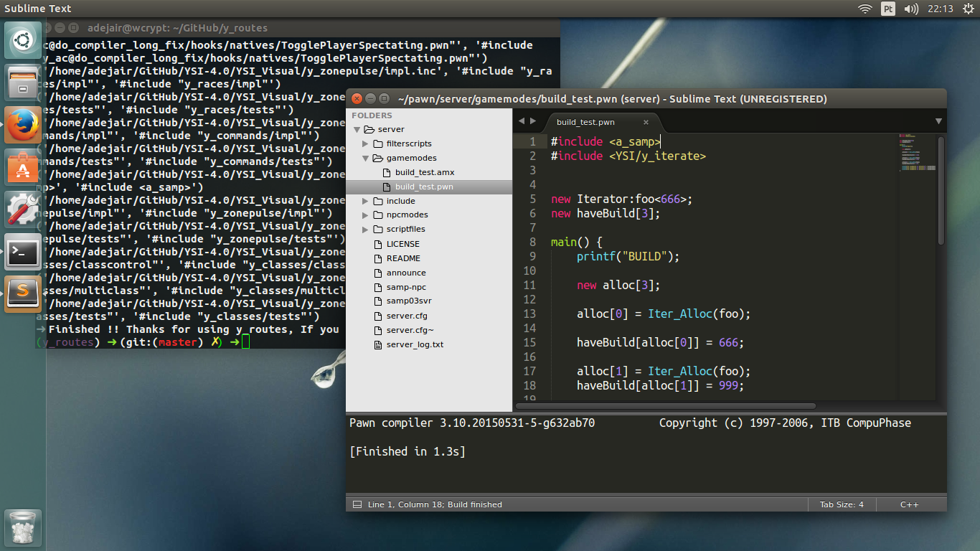The image size is (980, 551).
Task: Place cursor on printf("BUILD") line
Action: 628,256
